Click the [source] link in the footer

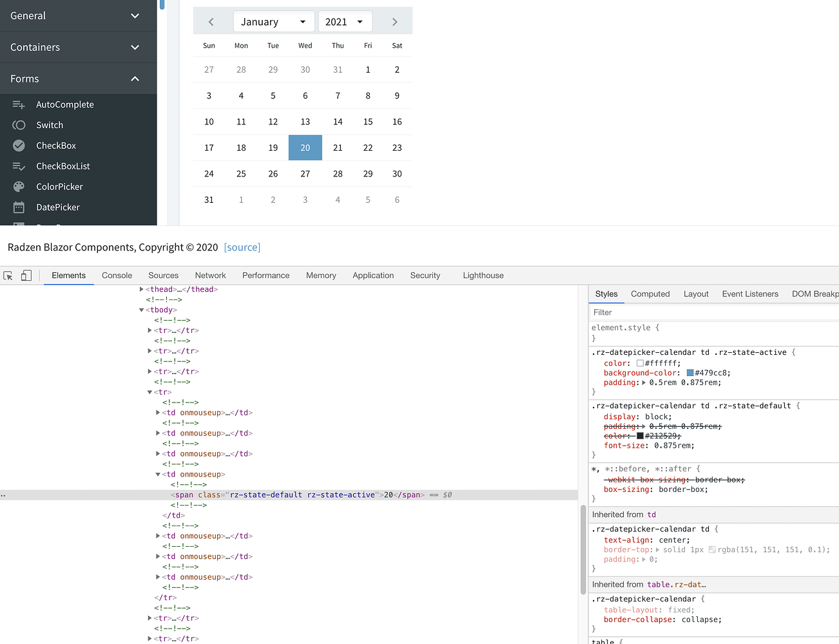pyautogui.click(x=242, y=247)
